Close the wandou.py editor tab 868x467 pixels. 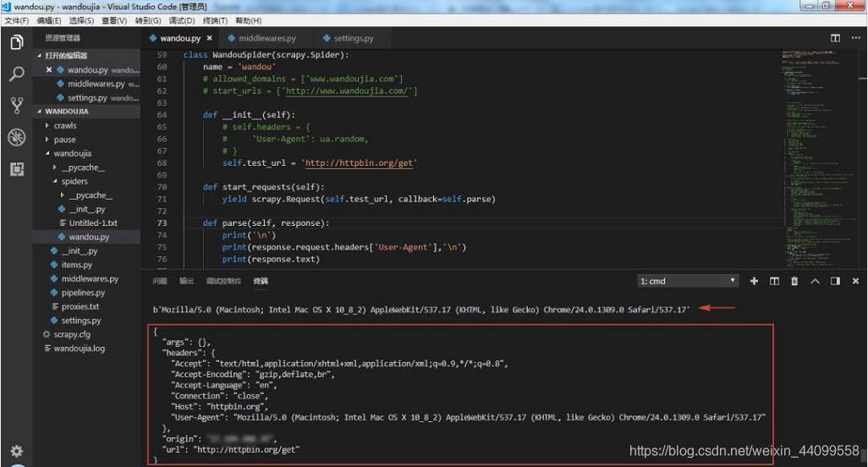tap(209, 38)
